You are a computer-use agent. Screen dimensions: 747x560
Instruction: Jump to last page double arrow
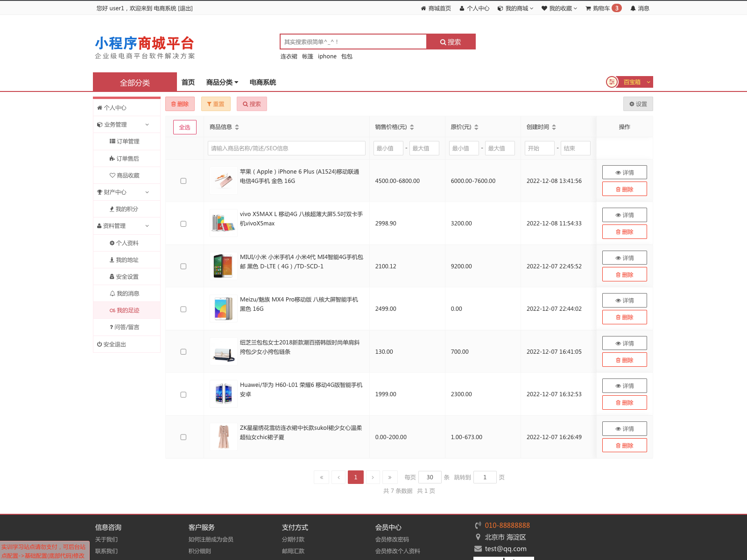coord(390,477)
